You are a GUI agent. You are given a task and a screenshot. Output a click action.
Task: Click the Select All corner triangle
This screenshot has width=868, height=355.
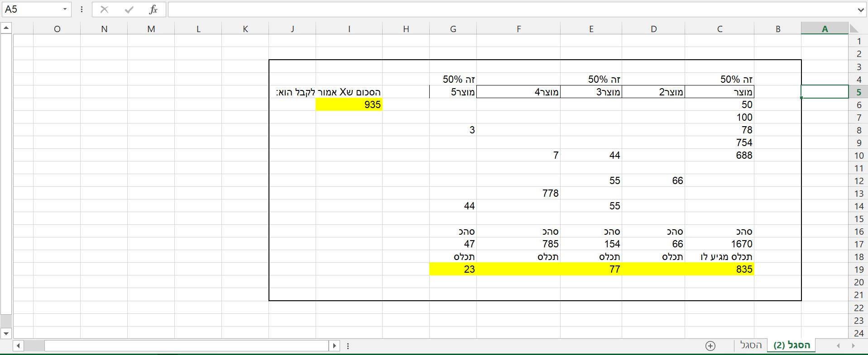pos(854,28)
